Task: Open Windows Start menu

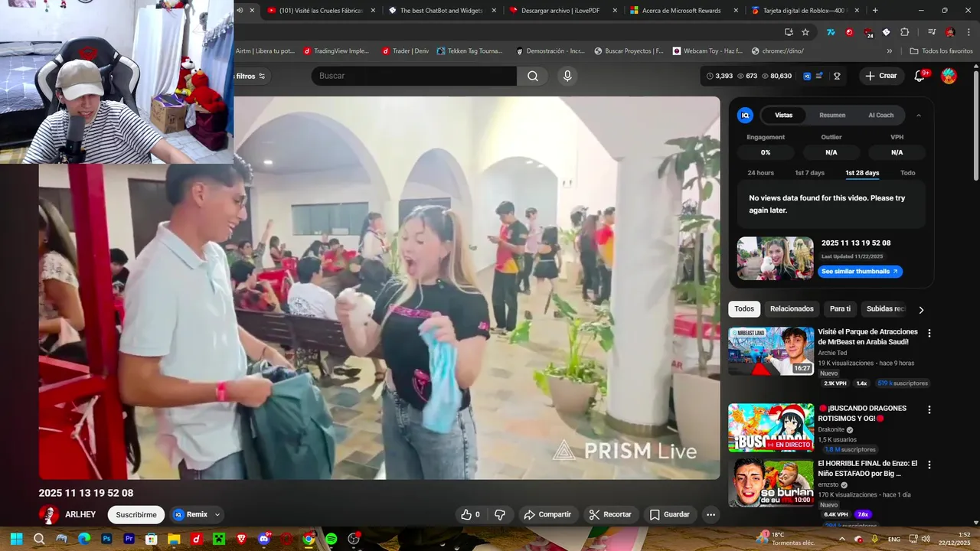Action: click(16, 539)
